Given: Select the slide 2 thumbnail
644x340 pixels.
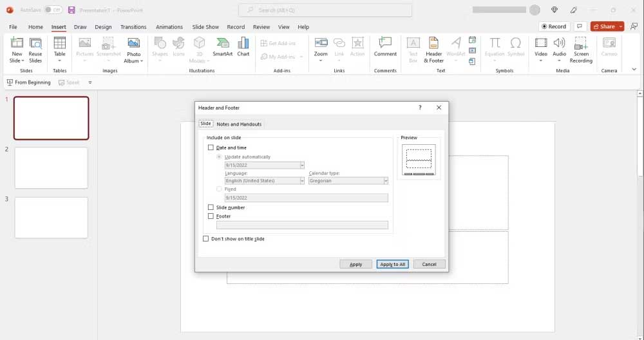Looking at the screenshot, I should [x=51, y=168].
